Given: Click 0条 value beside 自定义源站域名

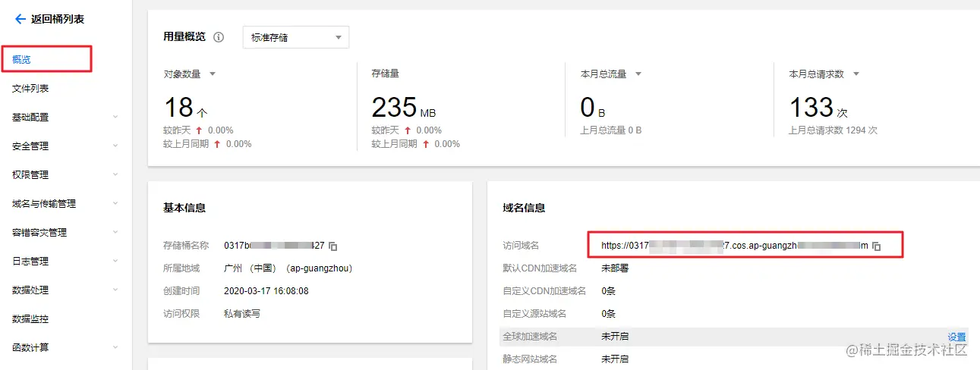Looking at the screenshot, I should pyautogui.click(x=608, y=314).
